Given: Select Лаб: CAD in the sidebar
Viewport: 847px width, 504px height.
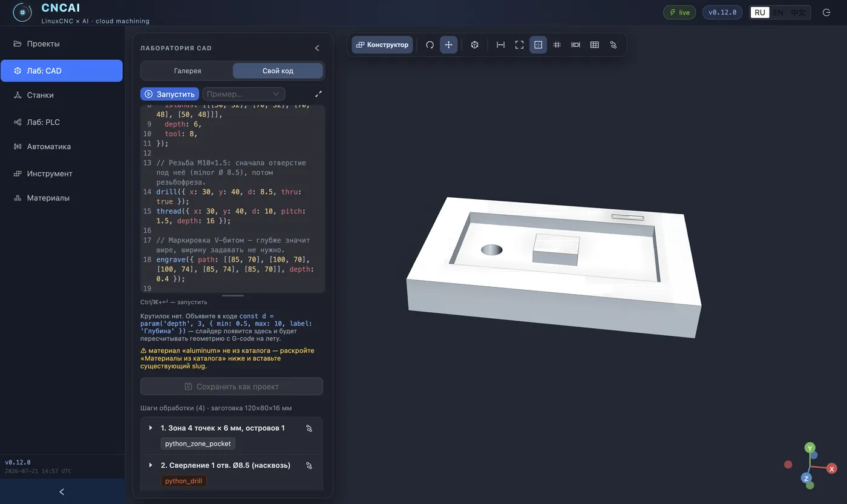Looking at the screenshot, I should point(62,71).
